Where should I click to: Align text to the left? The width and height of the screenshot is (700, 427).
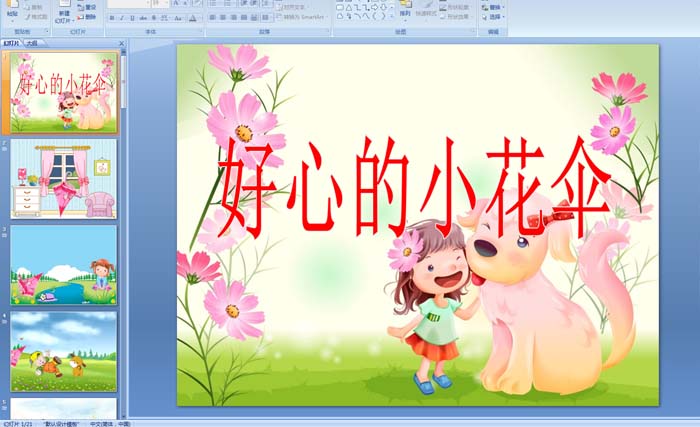pyautogui.click(x=212, y=17)
